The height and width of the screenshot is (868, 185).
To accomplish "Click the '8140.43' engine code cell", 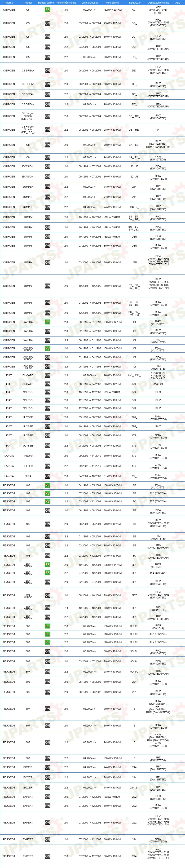I will coord(158,384).
